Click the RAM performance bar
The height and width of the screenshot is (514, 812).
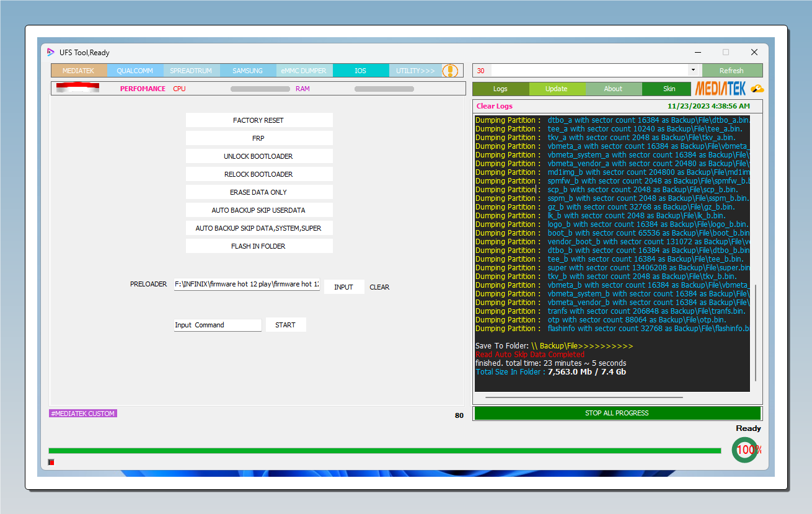click(x=384, y=89)
